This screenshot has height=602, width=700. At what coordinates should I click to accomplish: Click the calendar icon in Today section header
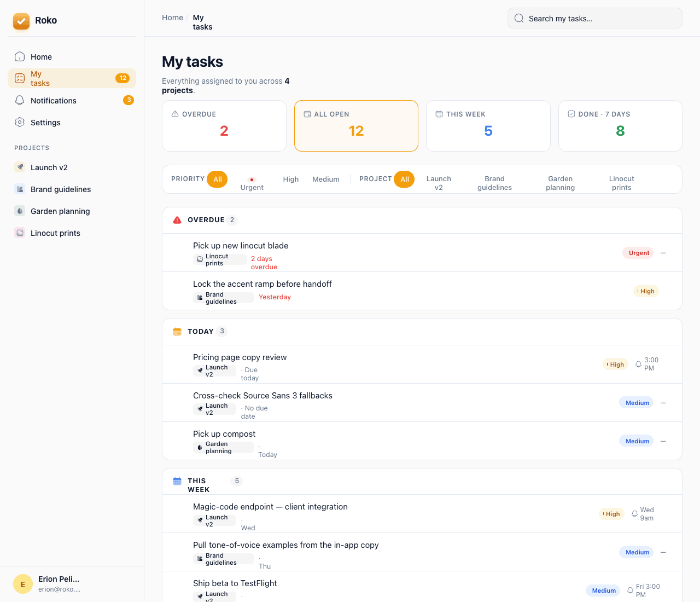177,332
